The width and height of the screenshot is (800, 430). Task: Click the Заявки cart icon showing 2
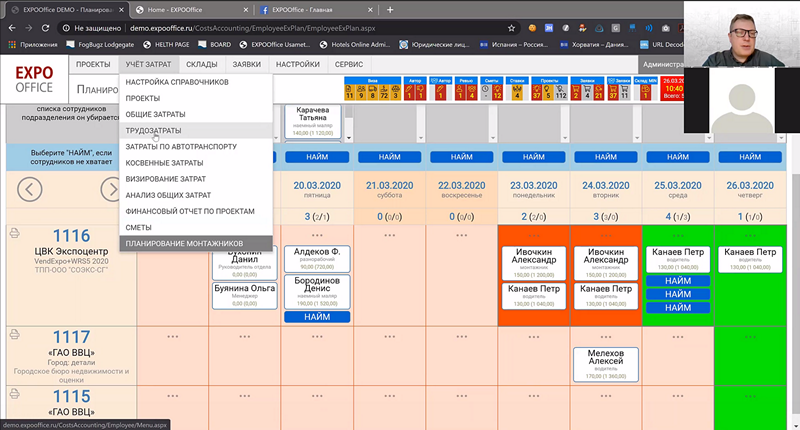576,92
